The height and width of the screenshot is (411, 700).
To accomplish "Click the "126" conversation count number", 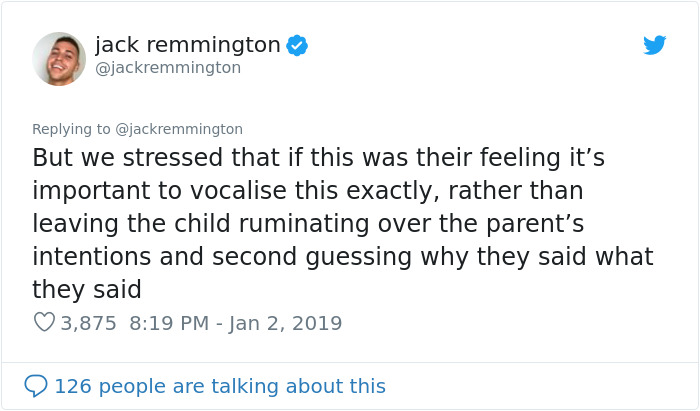I will [73, 386].
